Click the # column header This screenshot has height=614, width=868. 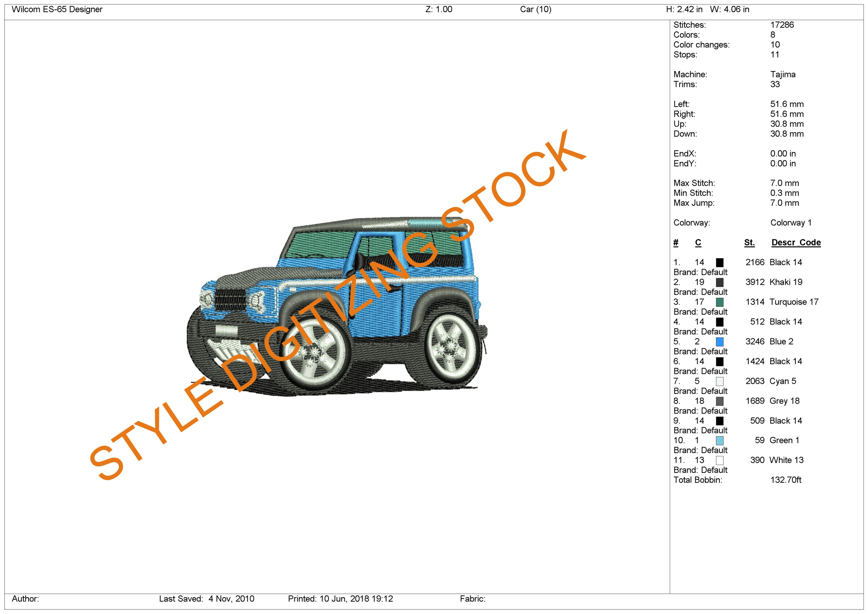point(676,242)
